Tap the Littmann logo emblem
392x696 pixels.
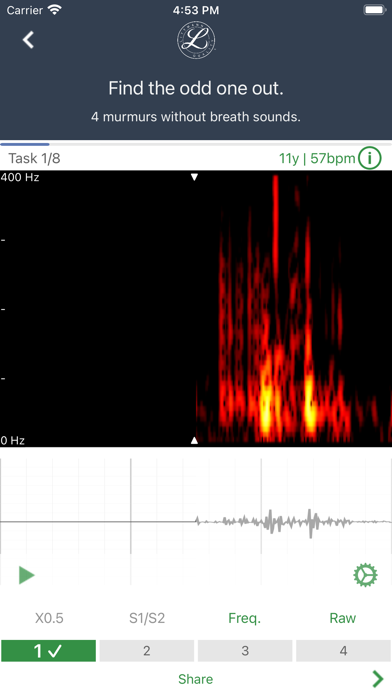click(x=196, y=40)
